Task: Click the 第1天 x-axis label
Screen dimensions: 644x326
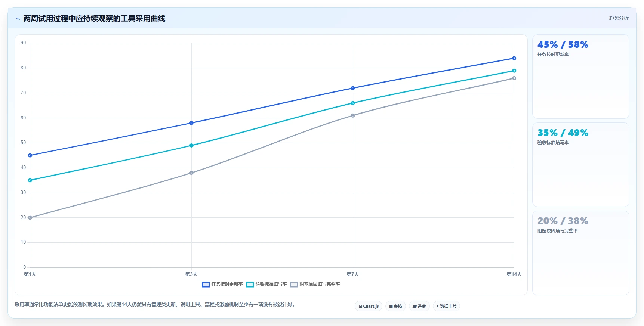Action: pyautogui.click(x=30, y=274)
